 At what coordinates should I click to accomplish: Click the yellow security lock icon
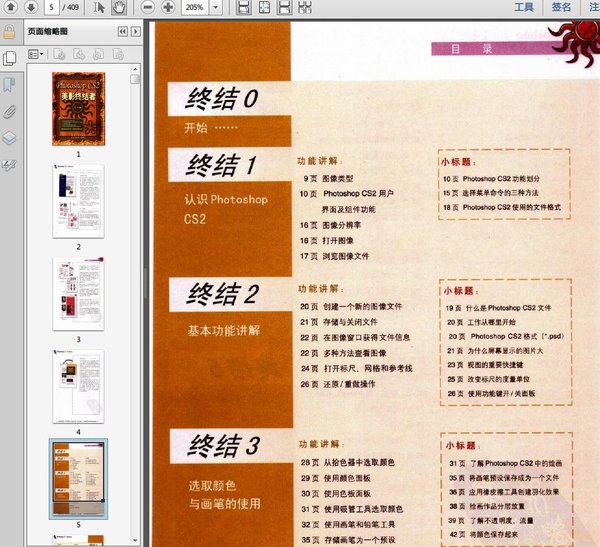point(9,32)
